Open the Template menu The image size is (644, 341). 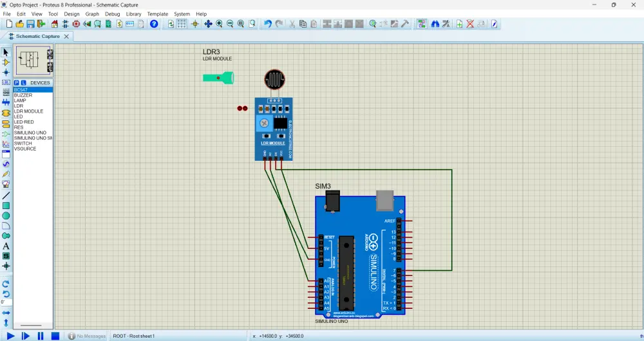158,14
